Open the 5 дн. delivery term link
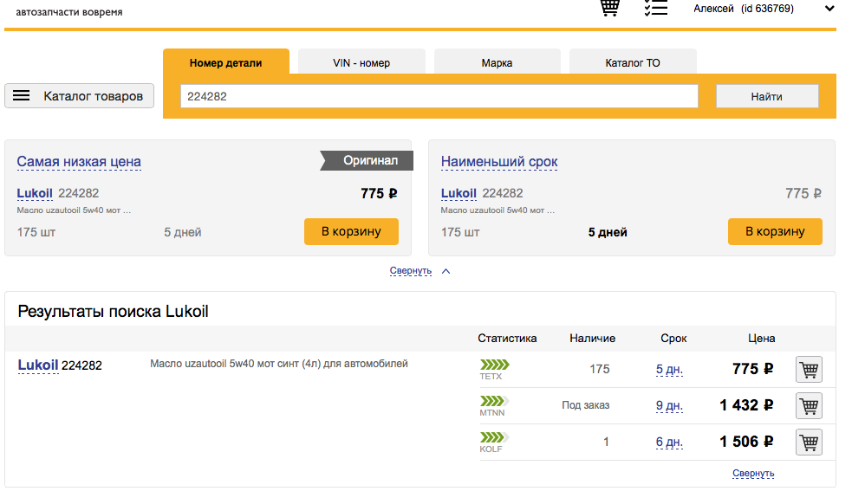The width and height of the screenshot is (865, 504). coord(669,370)
